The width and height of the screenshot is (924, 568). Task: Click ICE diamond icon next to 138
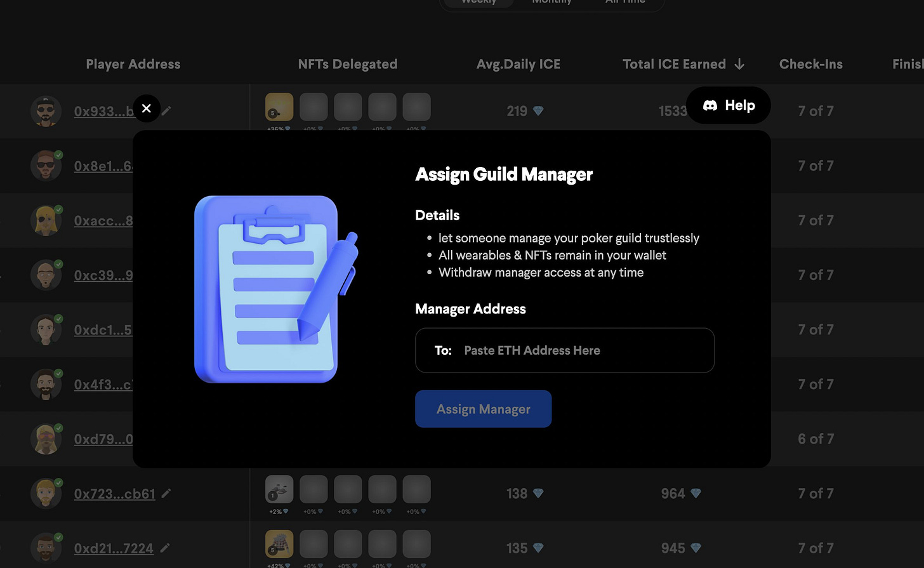point(538,493)
